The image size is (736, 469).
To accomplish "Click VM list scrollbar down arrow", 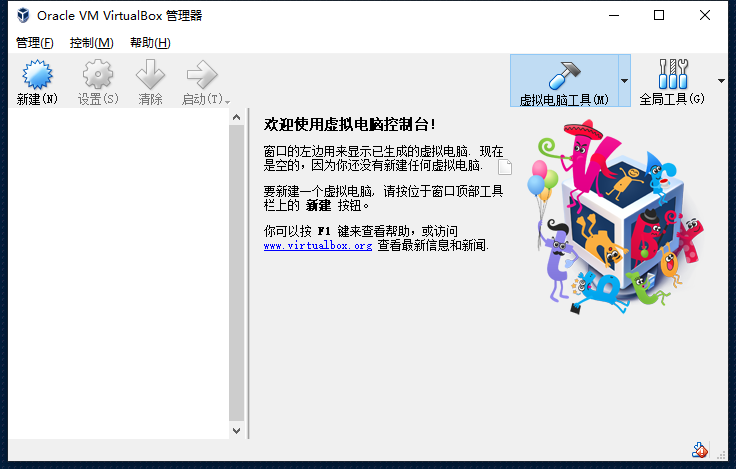I will [237, 431].
